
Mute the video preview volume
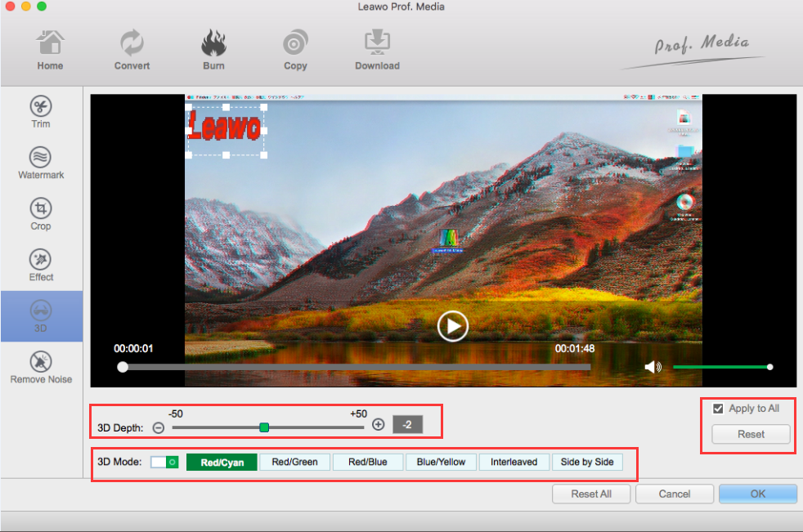(x=653, y=367)
